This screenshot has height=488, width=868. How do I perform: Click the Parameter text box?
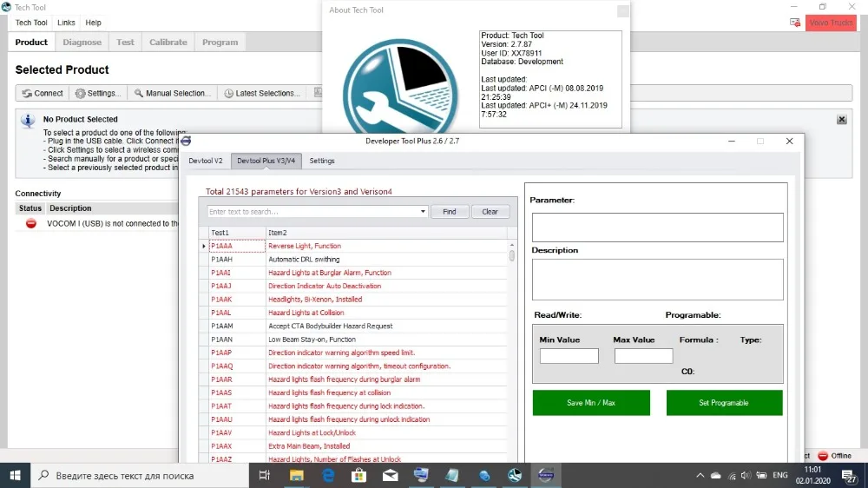tap(658, 228)
